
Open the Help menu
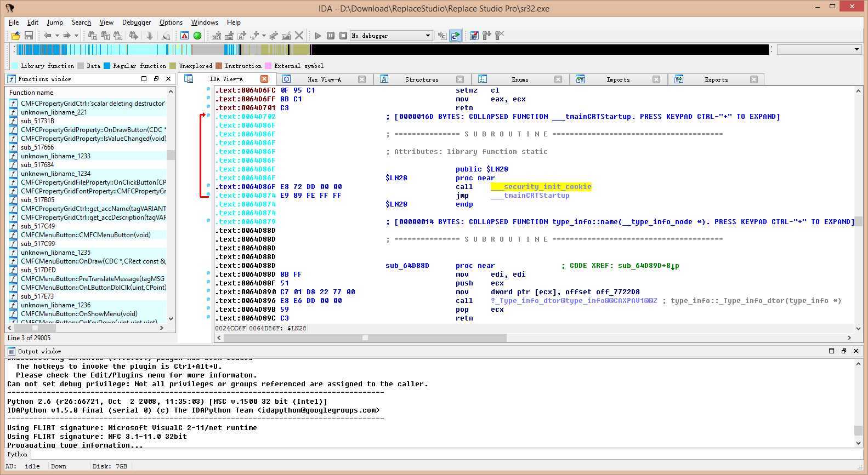click(234, 22)
